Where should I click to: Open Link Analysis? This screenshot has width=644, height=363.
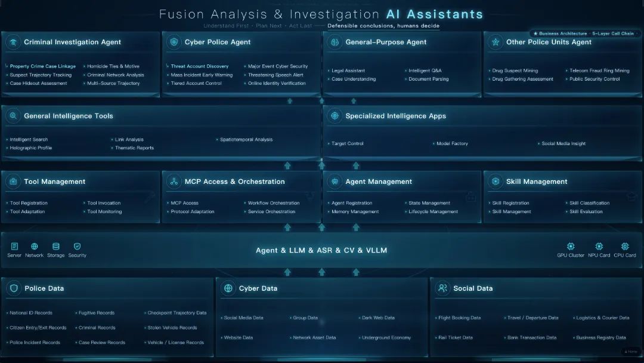click(129, 140)
